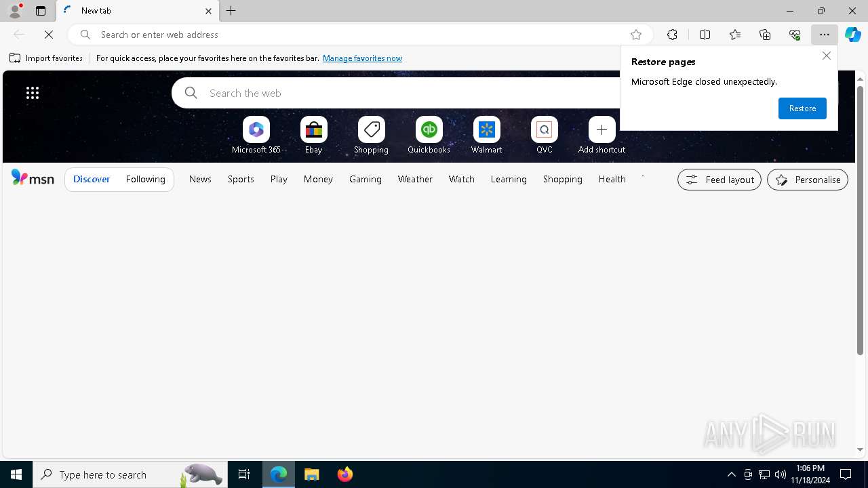This screenshot has width=868, height=488.
Task: Open the Edge profile icon
Action: pyautogui.click(x=15, y=11)
